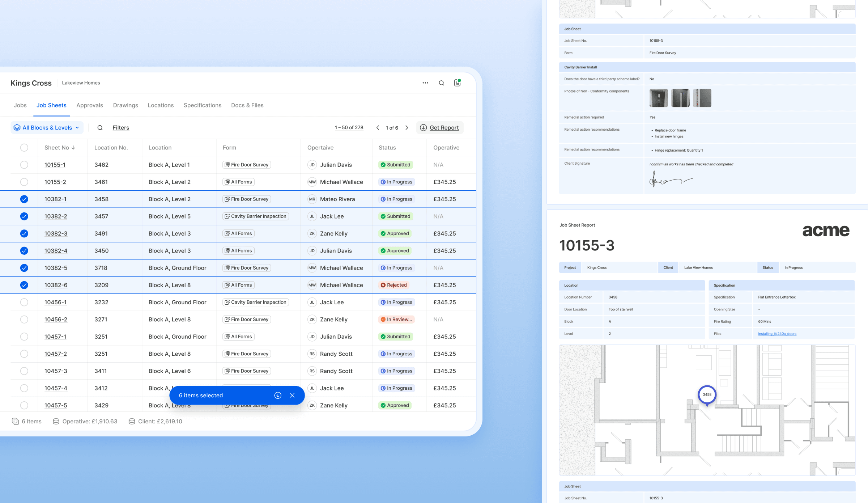Click the page navigation next arrow button

[x=406, y=127]
